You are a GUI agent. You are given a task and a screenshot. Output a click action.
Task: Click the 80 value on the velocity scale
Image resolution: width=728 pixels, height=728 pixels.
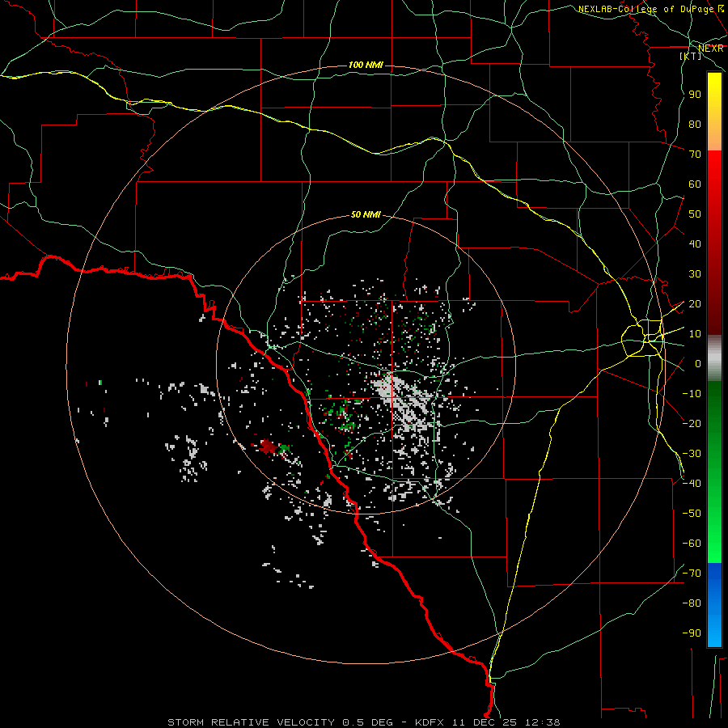695,124
